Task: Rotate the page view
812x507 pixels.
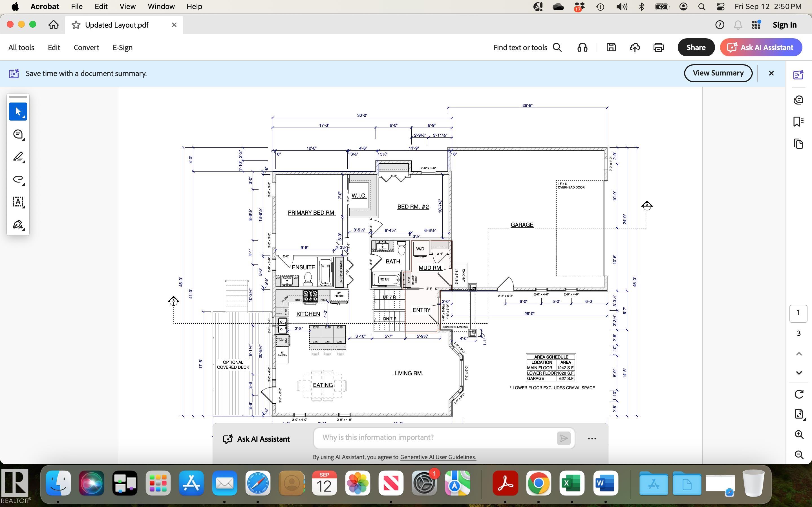Action: tap(799, 394)
